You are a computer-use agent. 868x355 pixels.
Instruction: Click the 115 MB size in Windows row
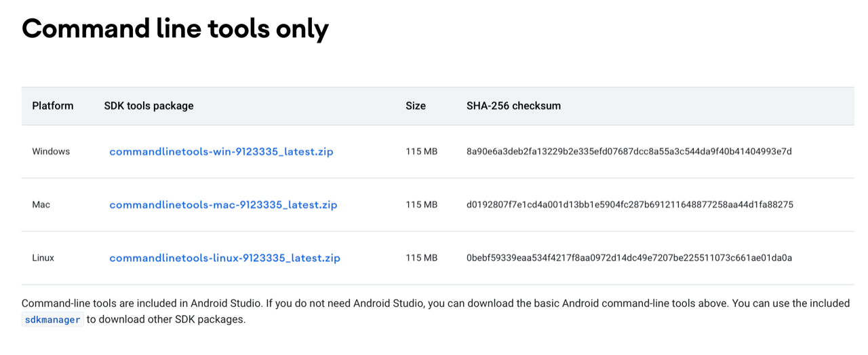pos(421,151)
